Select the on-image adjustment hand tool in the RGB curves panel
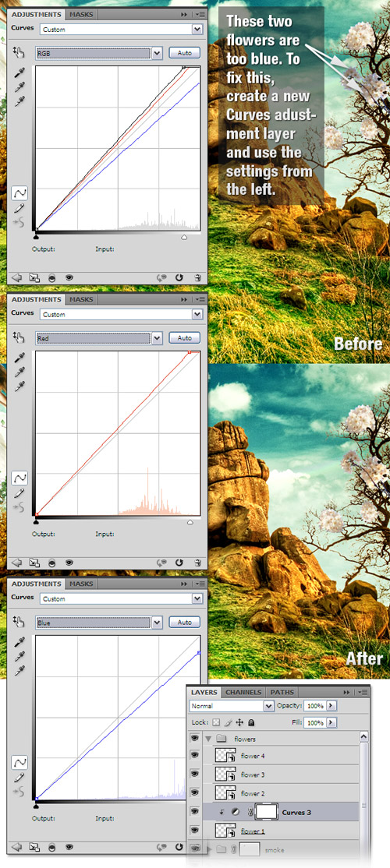 pos(19,52)
